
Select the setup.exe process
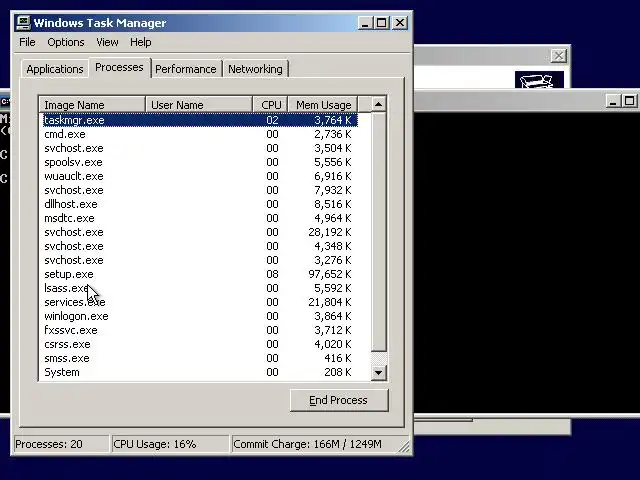200,274
